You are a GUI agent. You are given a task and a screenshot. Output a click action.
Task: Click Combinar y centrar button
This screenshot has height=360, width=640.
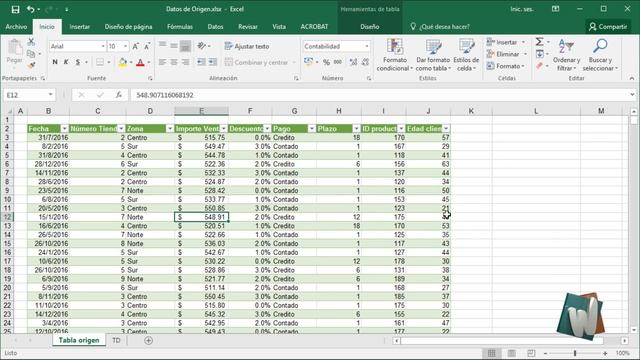coord(256,62)
